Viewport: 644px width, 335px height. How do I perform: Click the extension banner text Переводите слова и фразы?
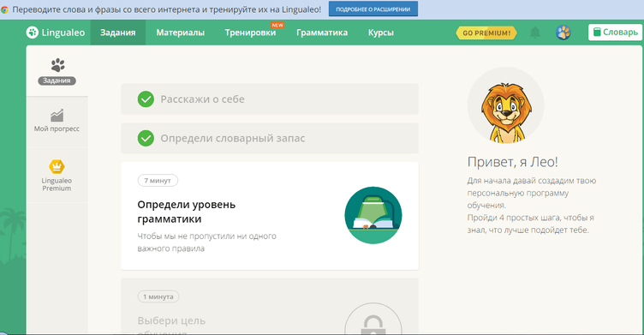tap(166, 9)
